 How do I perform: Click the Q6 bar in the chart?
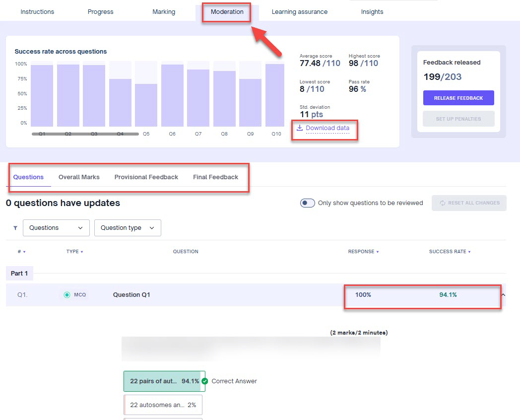[x=172, y=95]
